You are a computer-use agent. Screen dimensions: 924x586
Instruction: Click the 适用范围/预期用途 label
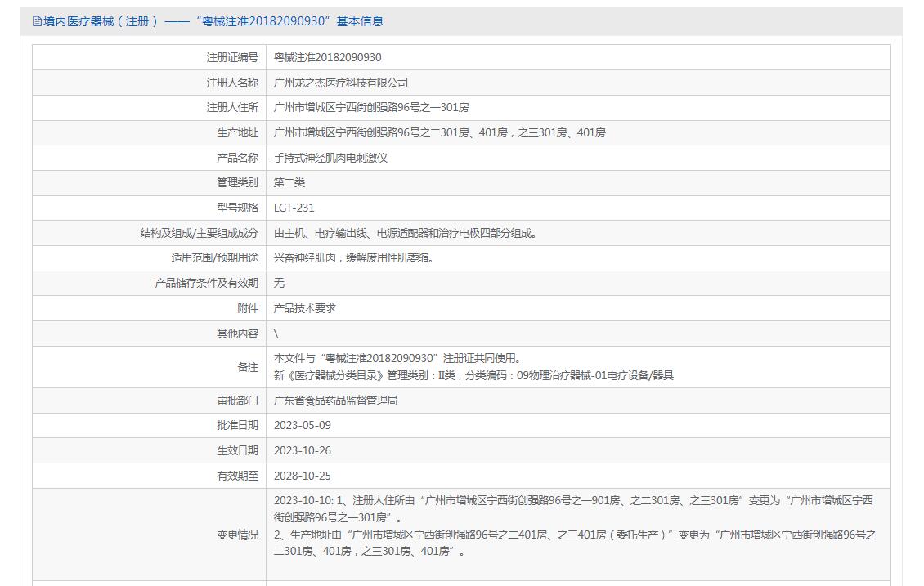214,258
